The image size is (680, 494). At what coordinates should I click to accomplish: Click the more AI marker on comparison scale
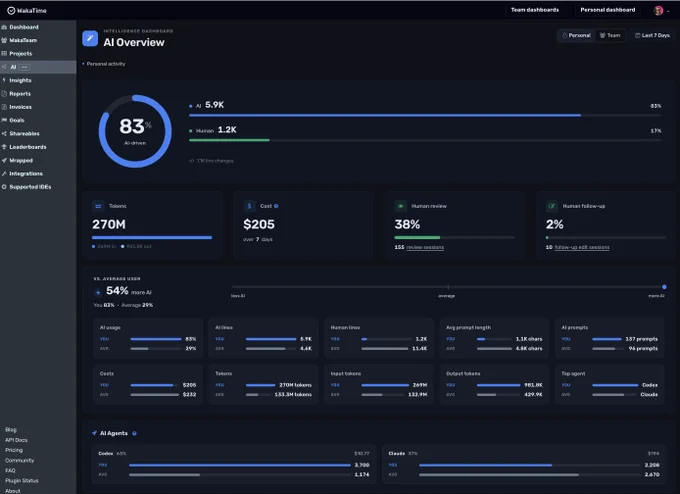664,287
